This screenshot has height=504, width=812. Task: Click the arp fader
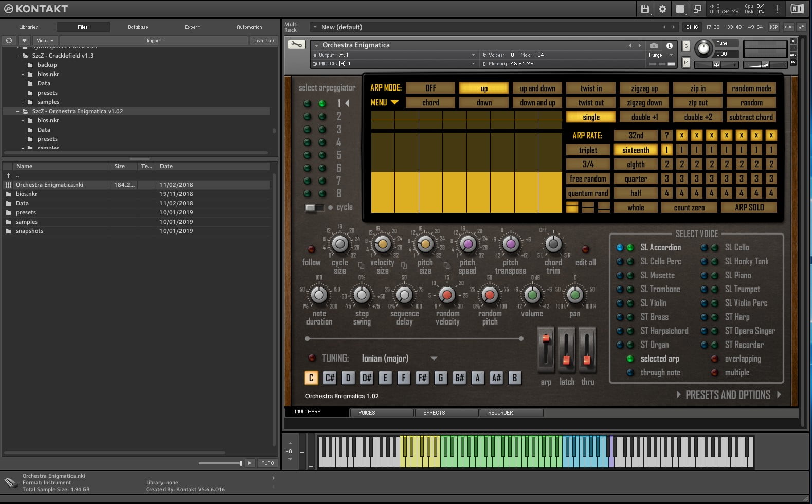click(x=546, y=349)
